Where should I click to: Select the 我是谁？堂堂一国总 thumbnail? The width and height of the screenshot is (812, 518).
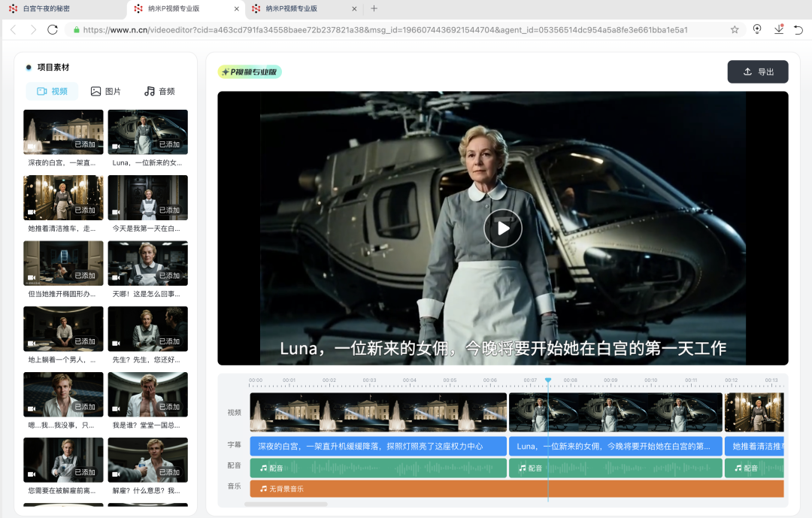point(147,394)
